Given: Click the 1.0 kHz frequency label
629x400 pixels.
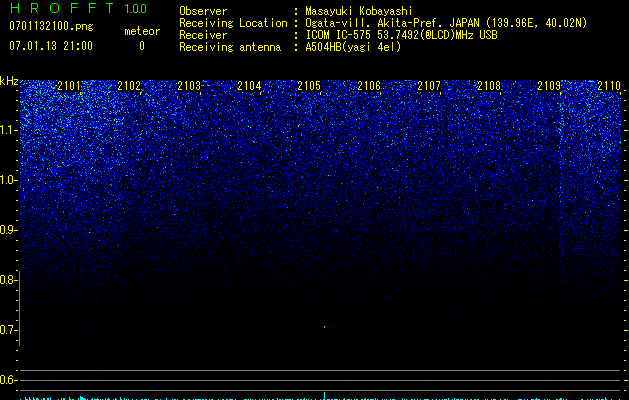Looking at the screenshot, I should tap(9, 180).
